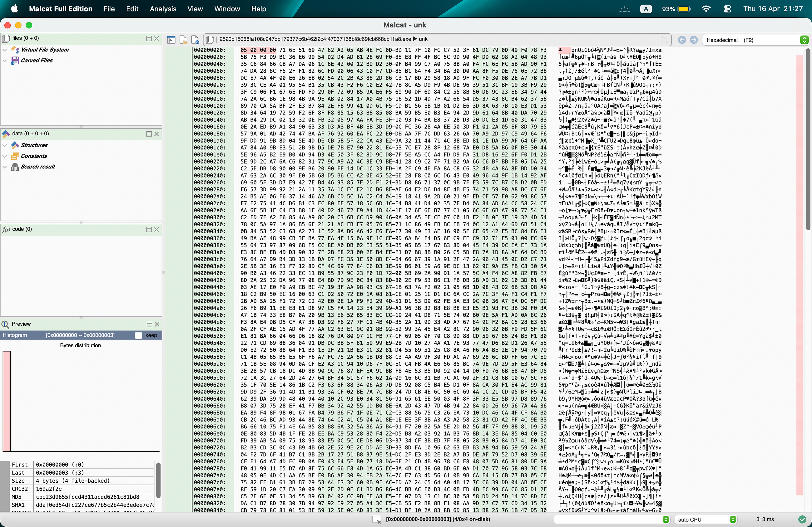Click the Histogram tab label
The image size is (812, 527).
[x=15, y=335]
